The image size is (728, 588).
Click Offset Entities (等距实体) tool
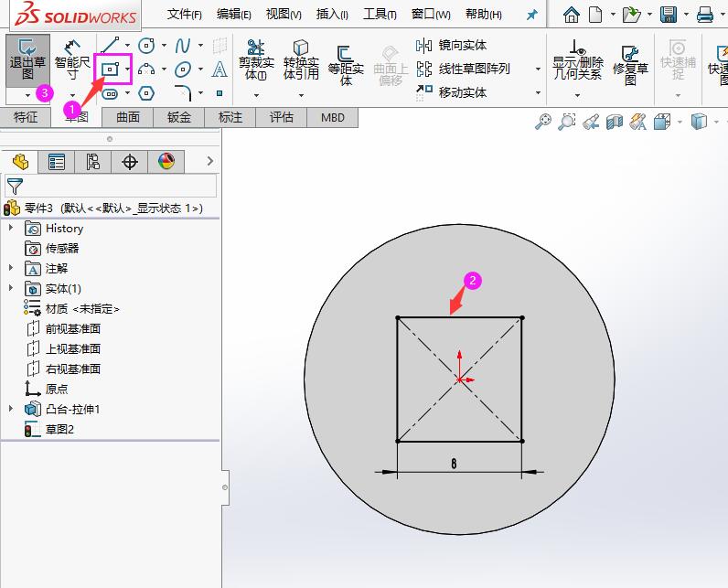(346, 65)
